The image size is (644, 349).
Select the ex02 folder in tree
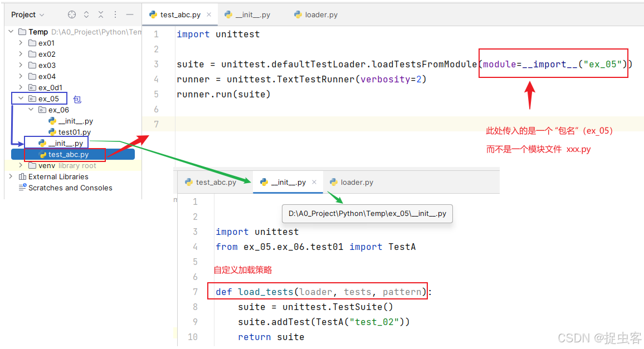tap(42, 54)
